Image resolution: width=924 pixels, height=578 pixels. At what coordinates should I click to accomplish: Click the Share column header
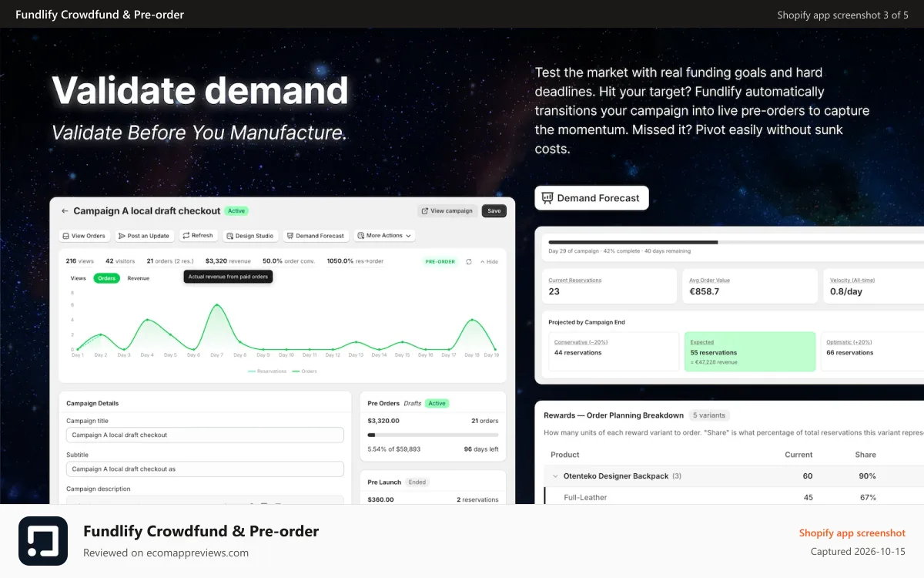(865, 455)
